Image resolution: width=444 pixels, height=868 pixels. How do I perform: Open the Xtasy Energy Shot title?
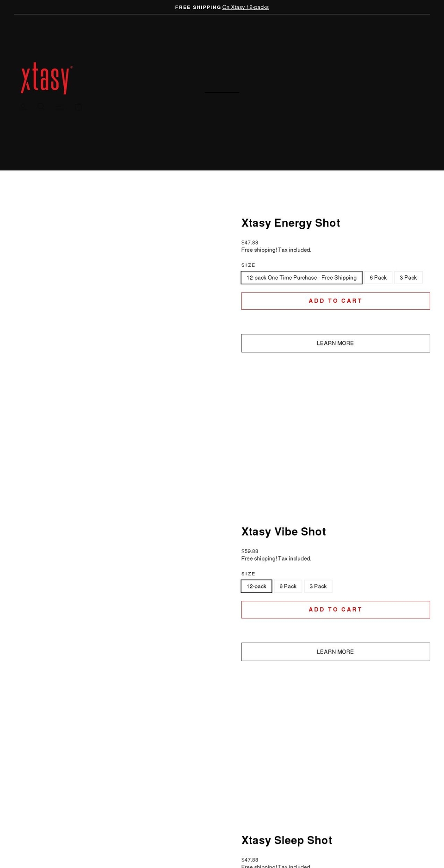coord(290,223)
